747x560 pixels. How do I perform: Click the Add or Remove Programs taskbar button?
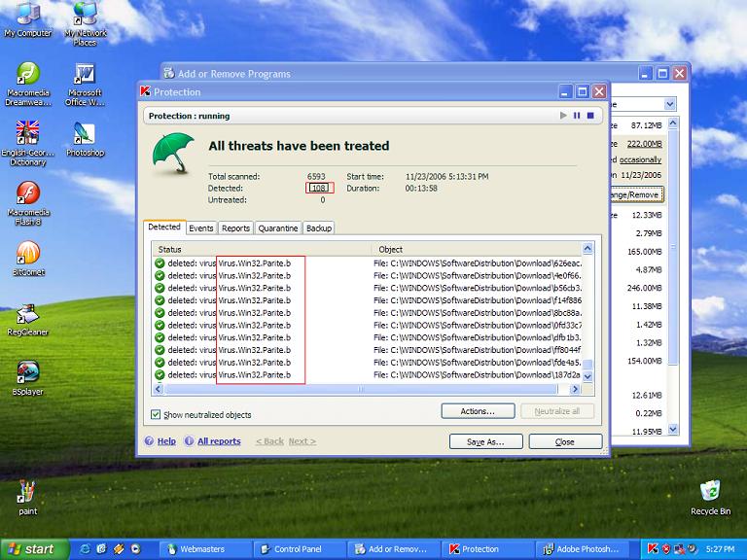[394, 549]
